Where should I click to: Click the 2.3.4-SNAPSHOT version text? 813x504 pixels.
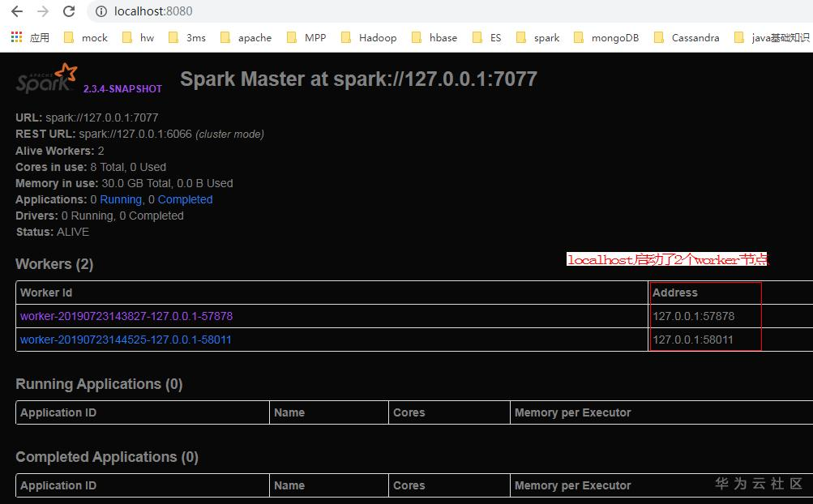[123, 88]
